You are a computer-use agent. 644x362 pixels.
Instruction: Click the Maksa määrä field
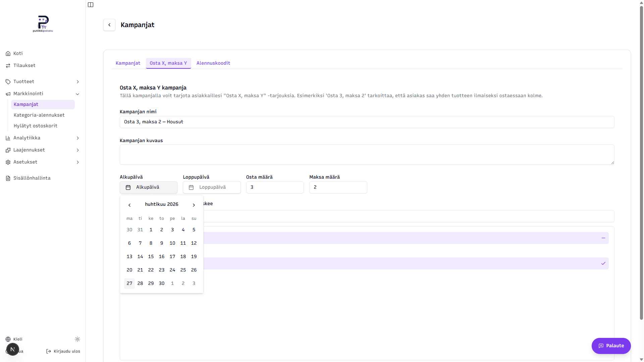338,187
